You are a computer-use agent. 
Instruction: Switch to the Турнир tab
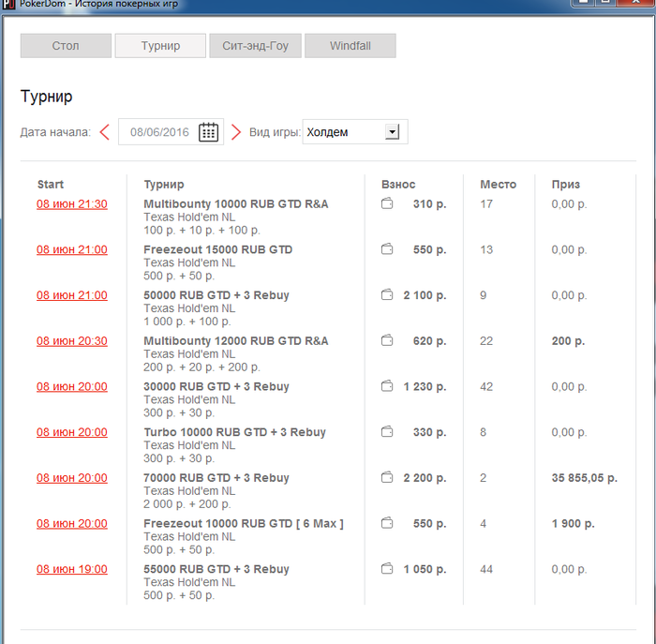[x=160, y=46]
